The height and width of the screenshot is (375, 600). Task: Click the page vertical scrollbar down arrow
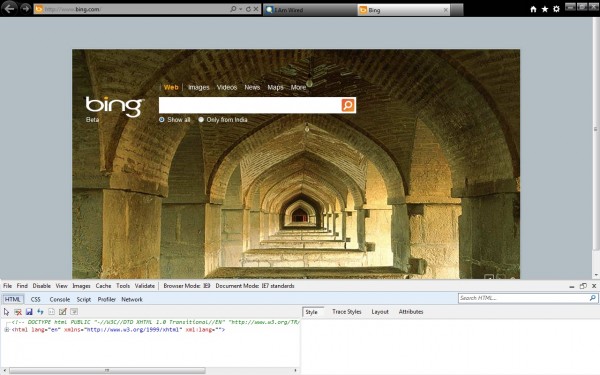pos(596,275)
